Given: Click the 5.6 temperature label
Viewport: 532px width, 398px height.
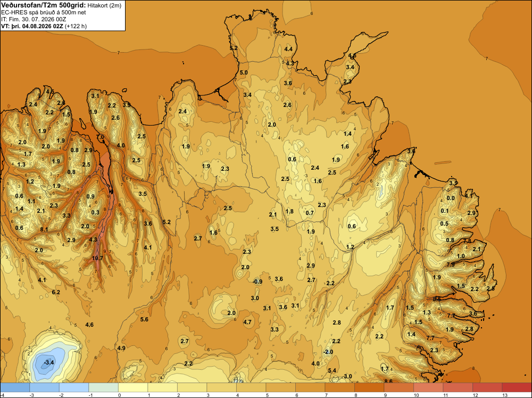Looking at the screenshot, I should point(144,319).
